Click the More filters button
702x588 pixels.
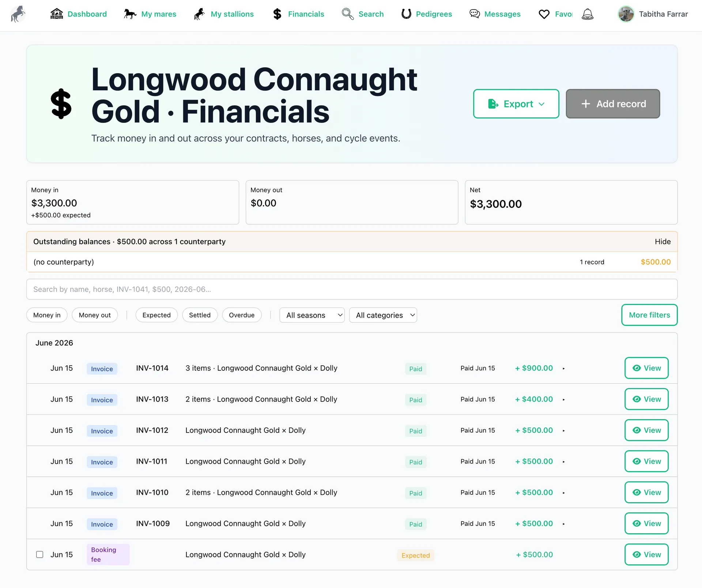[x=649, y=315]
